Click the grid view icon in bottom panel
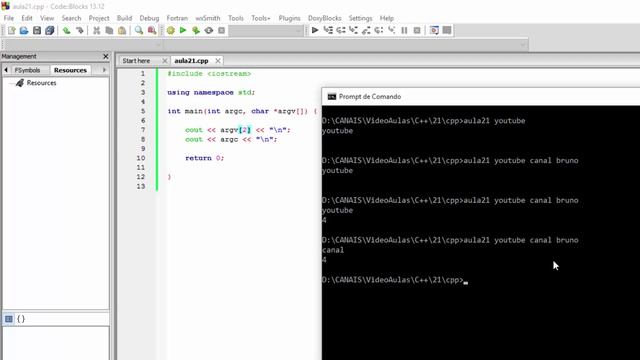 (x=9, y=319)
